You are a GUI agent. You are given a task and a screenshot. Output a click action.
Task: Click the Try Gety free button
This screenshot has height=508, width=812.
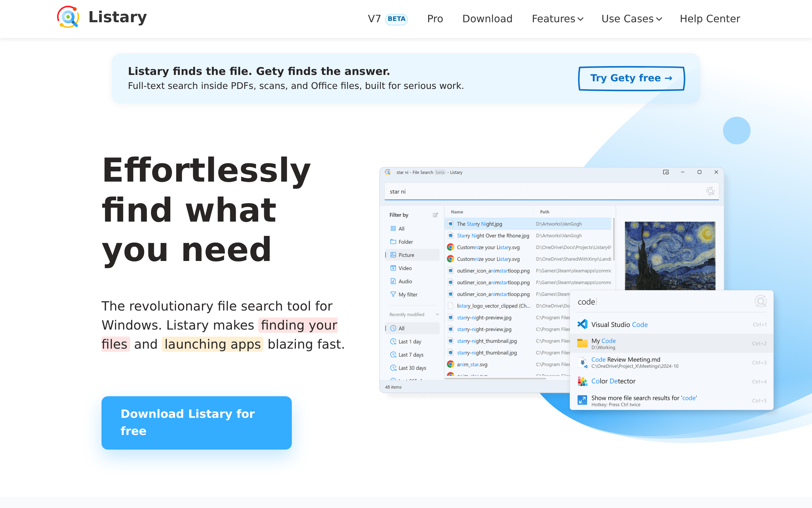(631, 78)
